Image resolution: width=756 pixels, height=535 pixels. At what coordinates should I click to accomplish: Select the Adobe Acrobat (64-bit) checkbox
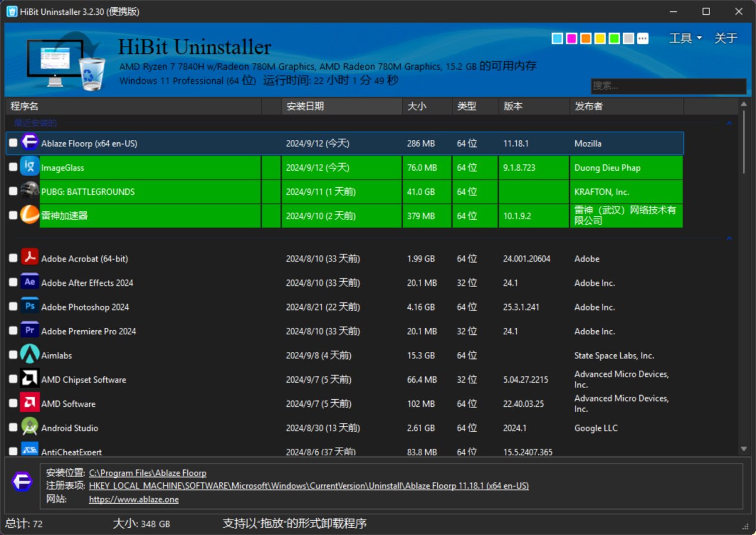point(13,258)
